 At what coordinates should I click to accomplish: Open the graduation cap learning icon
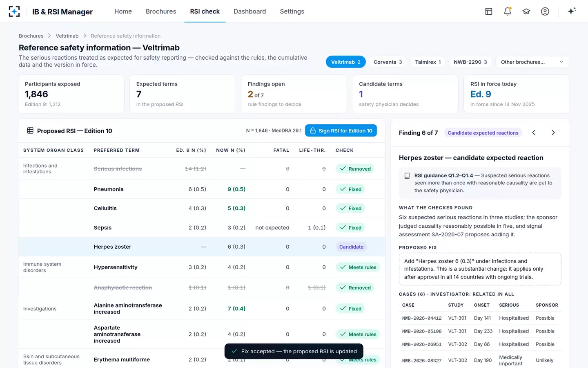[526, 11]
